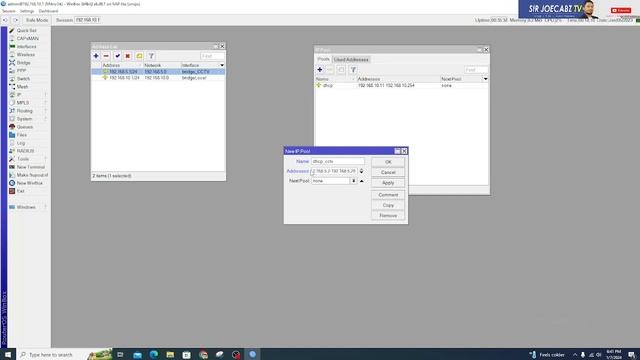Click Cancel in New IP Pool
Viewport: 640px width, 360px height.
tap(388, 172)
